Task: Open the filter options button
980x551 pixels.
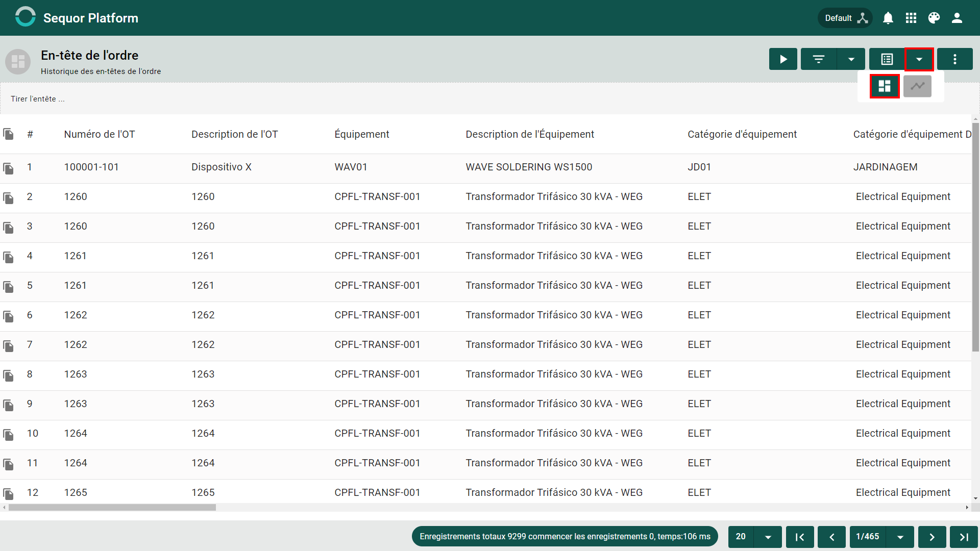Action: pos(819,59)
